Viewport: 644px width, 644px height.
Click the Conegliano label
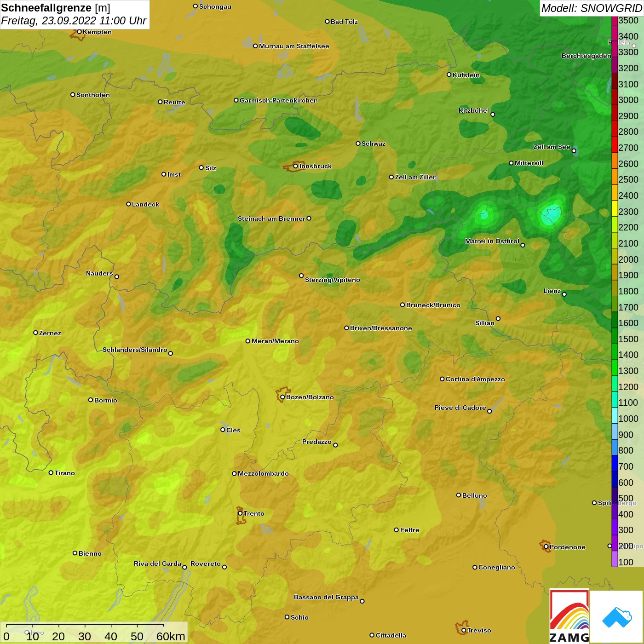(x=497, y=567)
